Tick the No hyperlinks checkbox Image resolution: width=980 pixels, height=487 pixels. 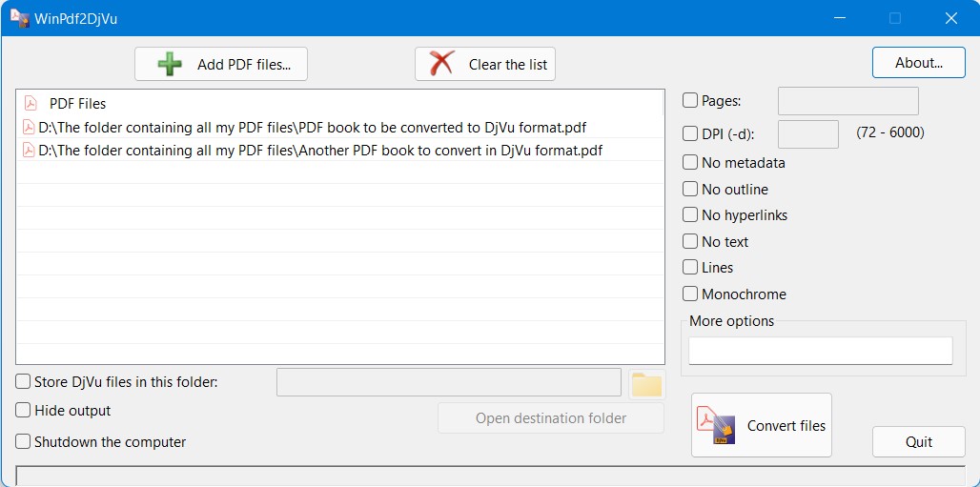point(690,215)
